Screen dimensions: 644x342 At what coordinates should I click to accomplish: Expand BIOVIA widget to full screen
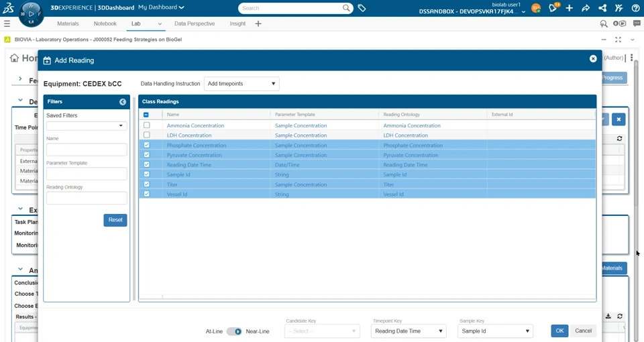pyautogui.click(x=618, y=40)
